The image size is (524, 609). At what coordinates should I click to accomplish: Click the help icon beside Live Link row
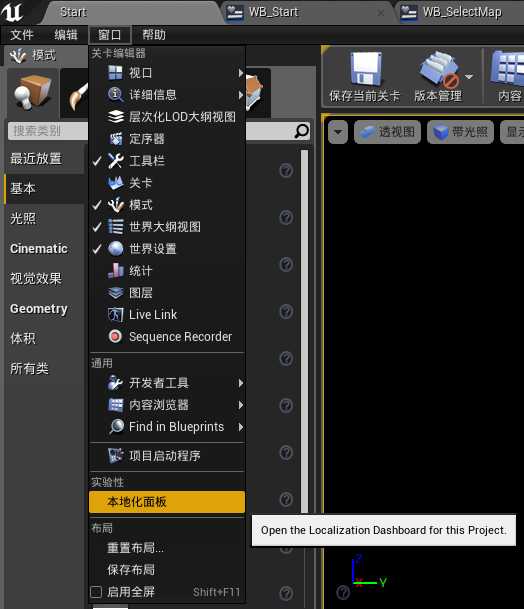pos(286,311)
